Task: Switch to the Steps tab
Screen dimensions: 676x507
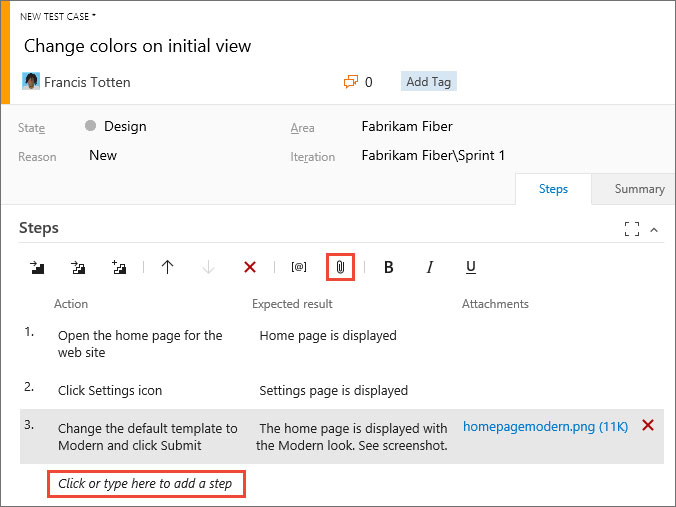Action: [x=553, y=189]
